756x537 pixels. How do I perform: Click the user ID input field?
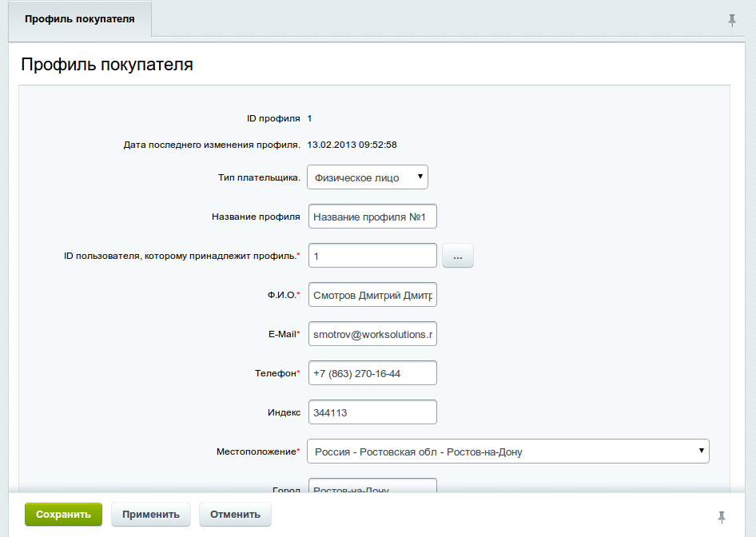tap(372, 256)
